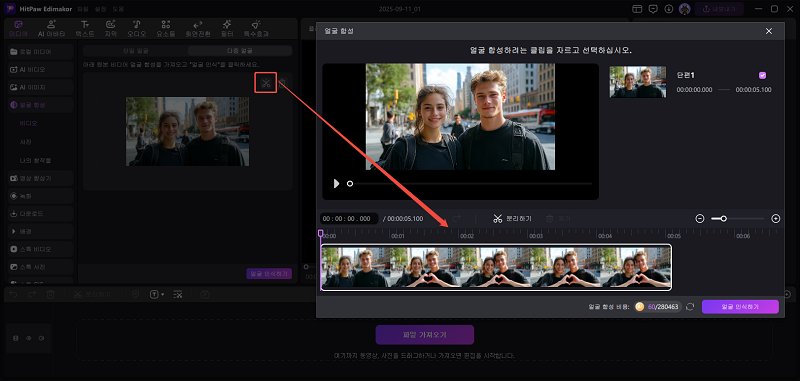Click the purple 얼굴 인식하기 button in the dialog
The width and height of the screenshot is (800, 381).
pos(740,307)
